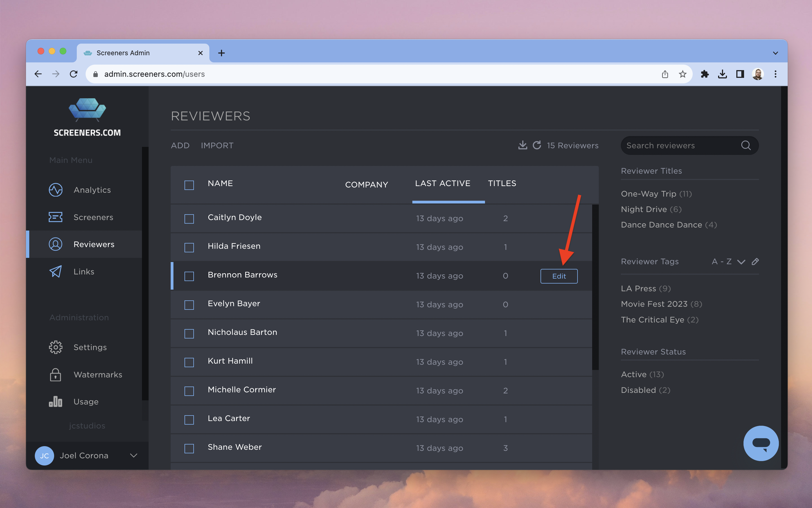Viewport: 812px width, 508px height.
Task: Check the Michelle Cormier checkbox
Action: point(189,391)
